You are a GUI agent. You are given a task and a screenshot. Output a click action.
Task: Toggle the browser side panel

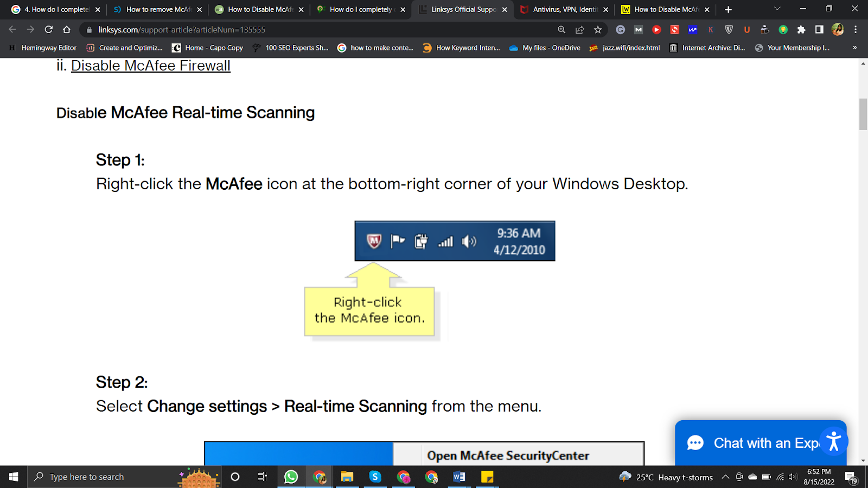[x=819, y=30]
